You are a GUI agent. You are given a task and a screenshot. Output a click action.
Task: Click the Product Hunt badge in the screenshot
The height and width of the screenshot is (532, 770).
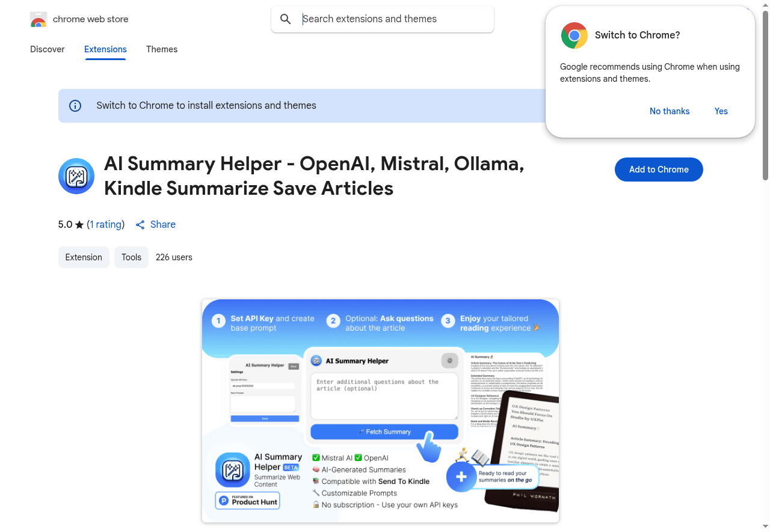[x=247, y=500]
